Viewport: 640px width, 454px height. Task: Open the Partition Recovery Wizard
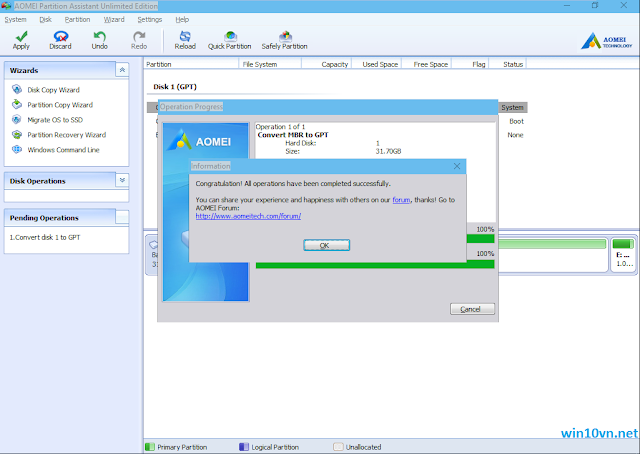[x=67, y=135]
